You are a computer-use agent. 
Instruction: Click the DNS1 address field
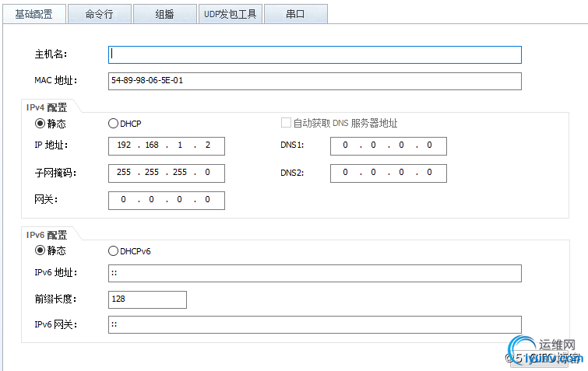[x=389, y=146]
